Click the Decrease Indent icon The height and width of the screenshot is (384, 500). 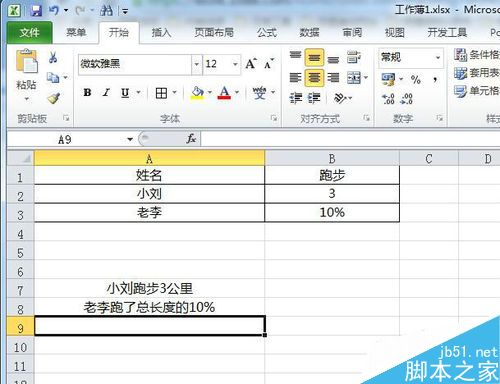click(x=296, y=98)
